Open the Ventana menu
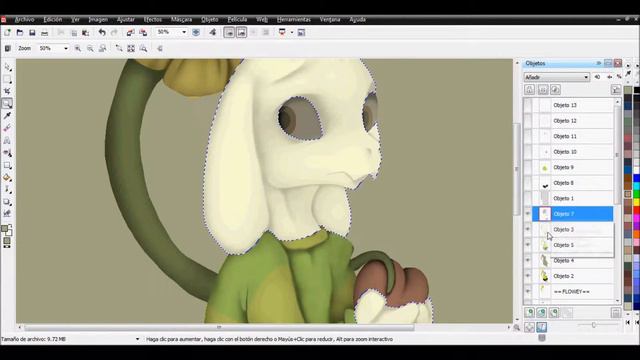 tap(330, 20)
